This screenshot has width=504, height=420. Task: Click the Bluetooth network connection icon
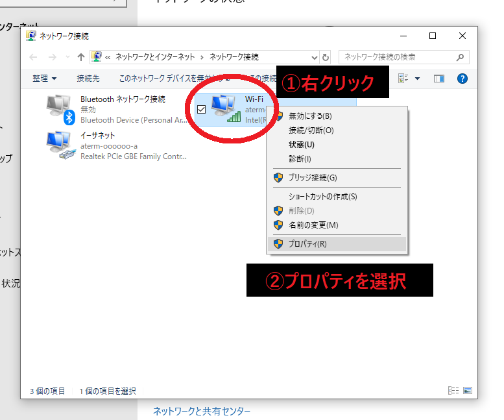[x=60, y=108]
